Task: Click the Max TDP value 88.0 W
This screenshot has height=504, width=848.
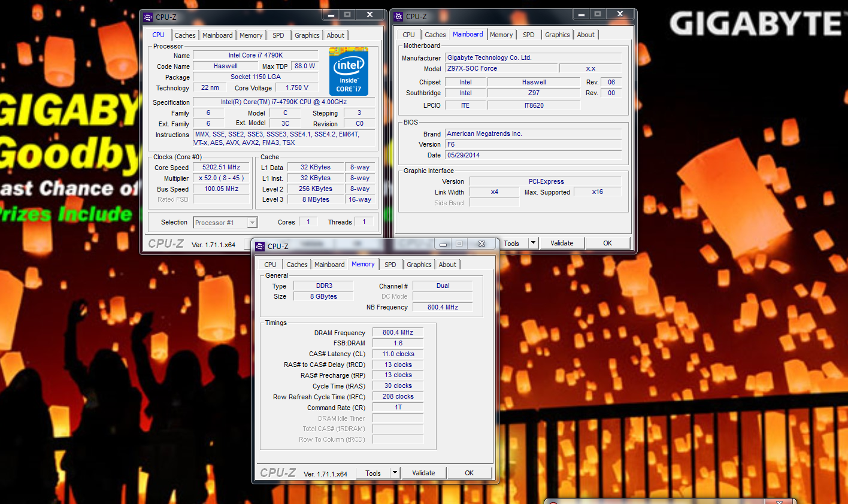Action: coord(305,66)
